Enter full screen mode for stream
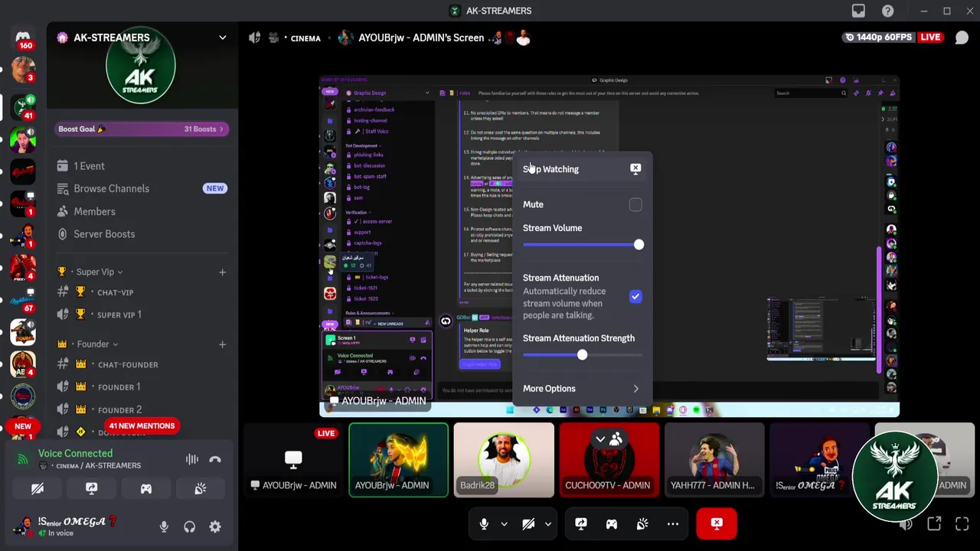This screenshot has height=551, width=980. tap(962, 523)
